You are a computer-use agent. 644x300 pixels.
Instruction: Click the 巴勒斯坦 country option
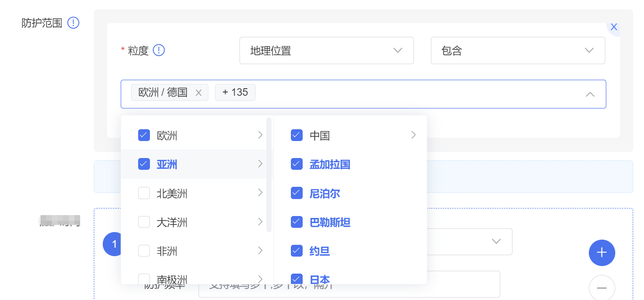[x=330, y=222]
